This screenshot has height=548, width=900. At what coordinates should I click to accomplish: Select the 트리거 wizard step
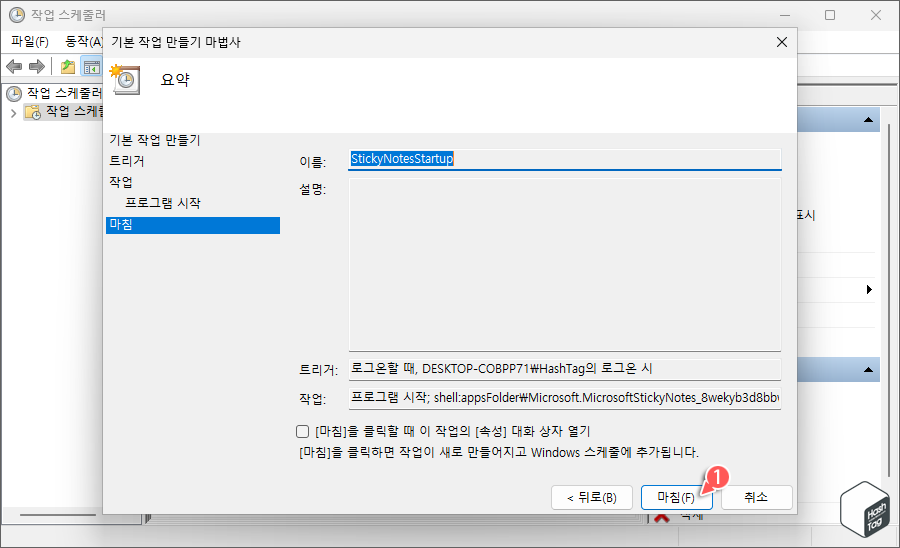click(127, 161)
